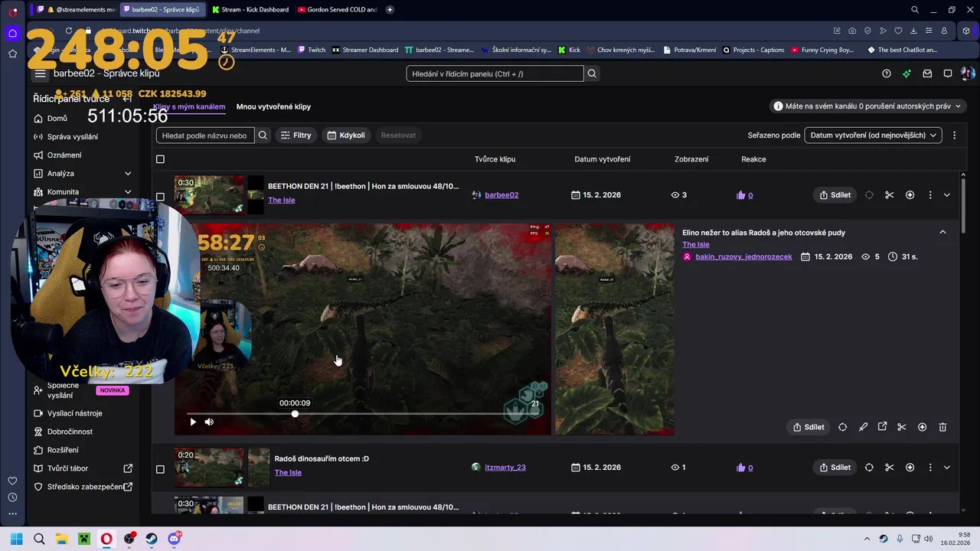Click the Hledat podle názvu search field
This screenshot has width=980, height=551.
[x=204, y=135]
